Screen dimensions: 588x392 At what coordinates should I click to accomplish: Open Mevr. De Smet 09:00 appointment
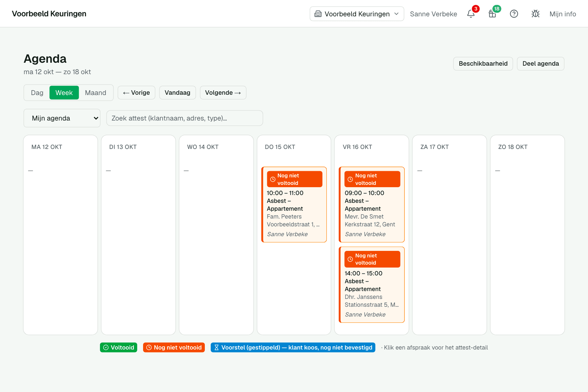tap(372, 204)
